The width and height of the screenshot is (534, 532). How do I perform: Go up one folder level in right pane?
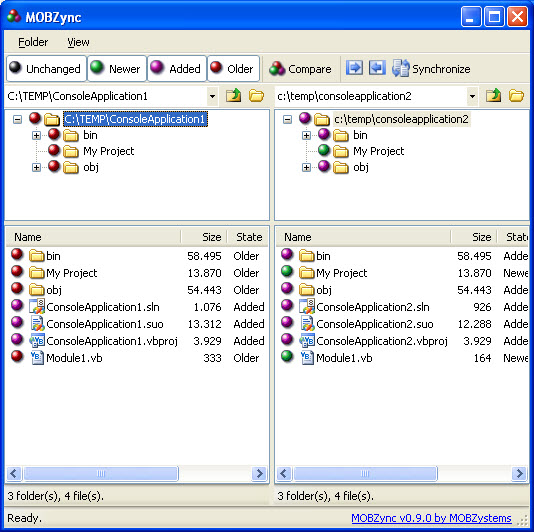tap(493, 96)
